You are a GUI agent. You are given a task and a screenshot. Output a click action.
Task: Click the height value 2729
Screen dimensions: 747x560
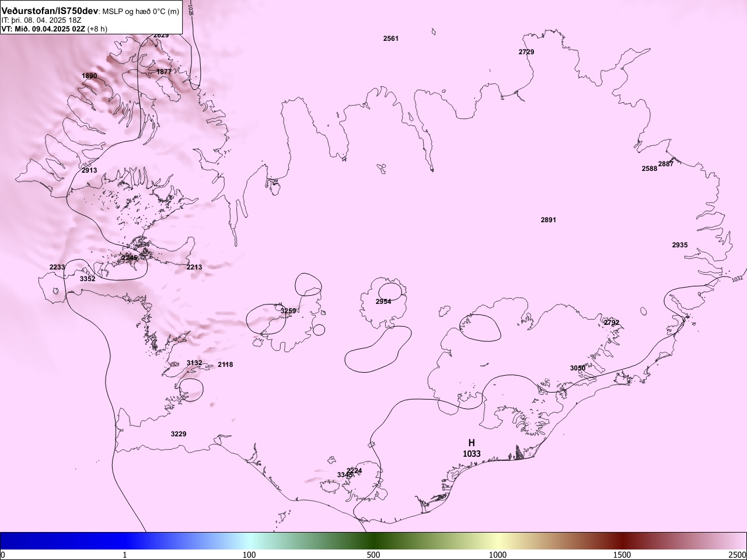[x=526, y=52]
